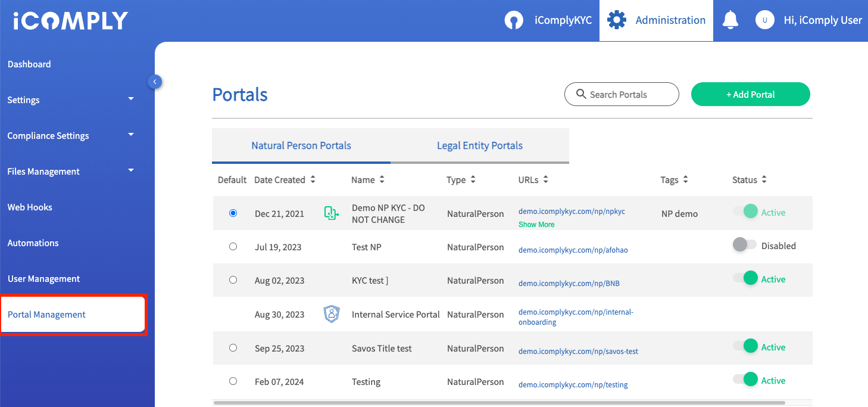Click the Sep 25, 2023 date cell

(279, 348)
